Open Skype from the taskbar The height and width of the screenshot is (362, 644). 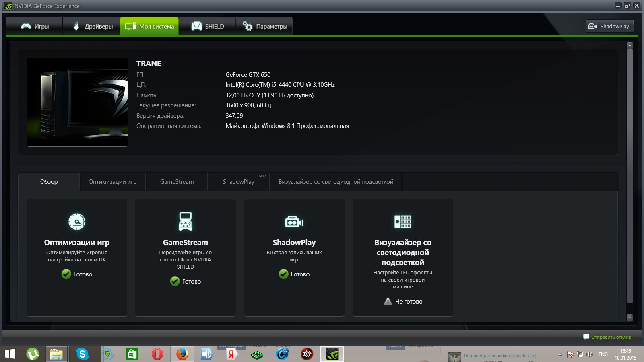pyautogui.click(x=83, y=354)
